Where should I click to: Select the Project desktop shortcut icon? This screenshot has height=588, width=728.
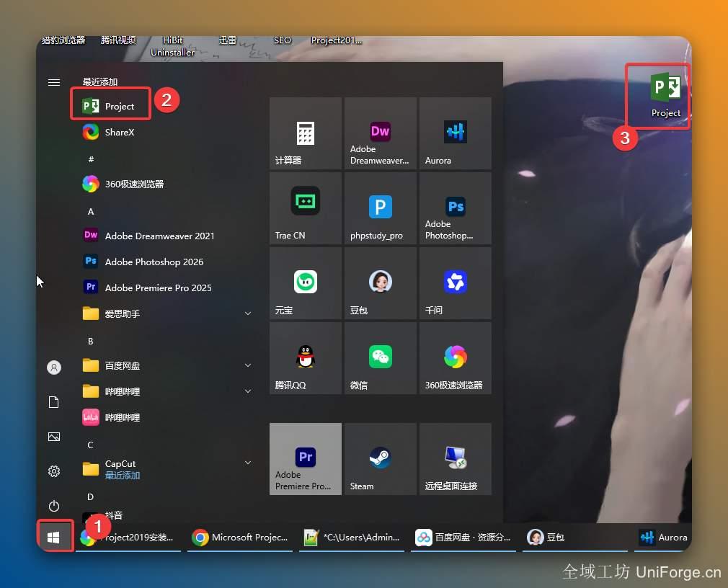click(x=666, y=95)
